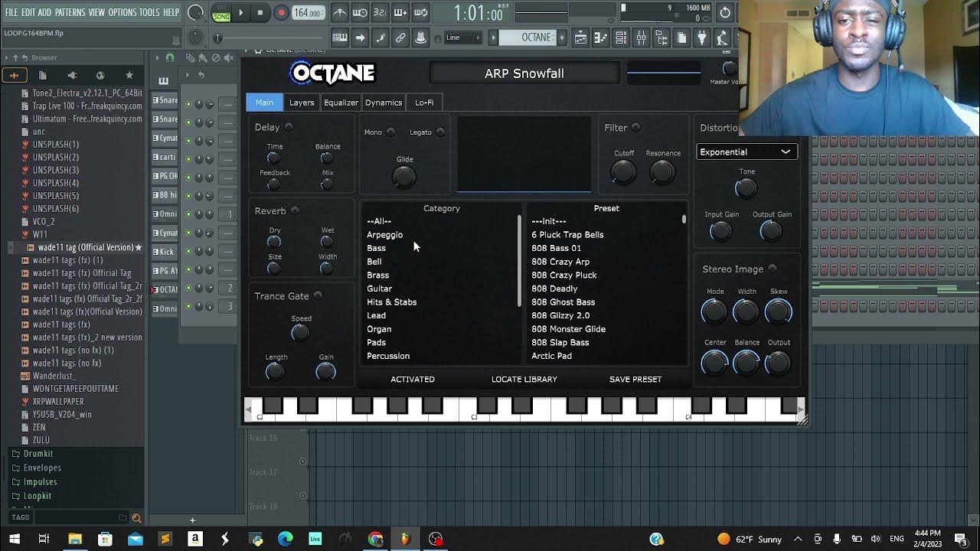980x551 pixels.
Task: Open the Dynamics tab in Octane
Action: point(384,103)
